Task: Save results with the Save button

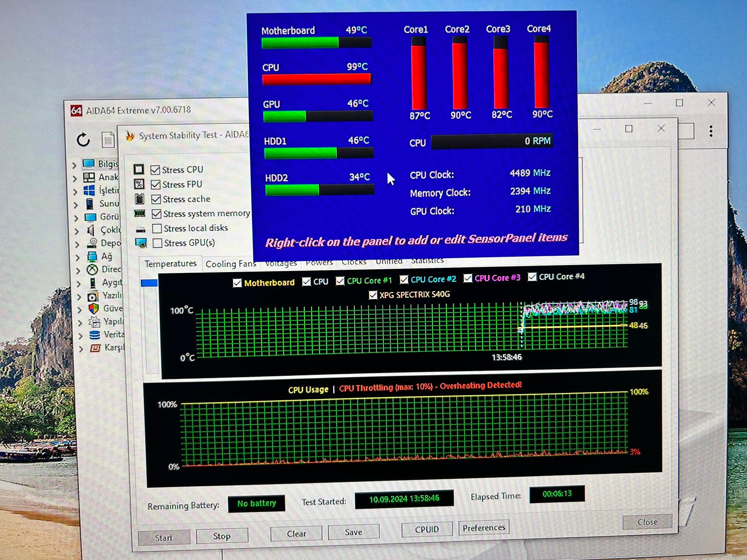Action: pyautogui.click(x=353, y=532)
